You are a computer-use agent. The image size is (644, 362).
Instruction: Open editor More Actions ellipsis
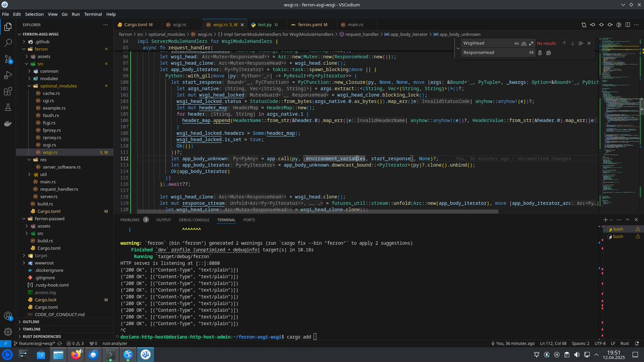pyautogui.click(x=637, y=25)
